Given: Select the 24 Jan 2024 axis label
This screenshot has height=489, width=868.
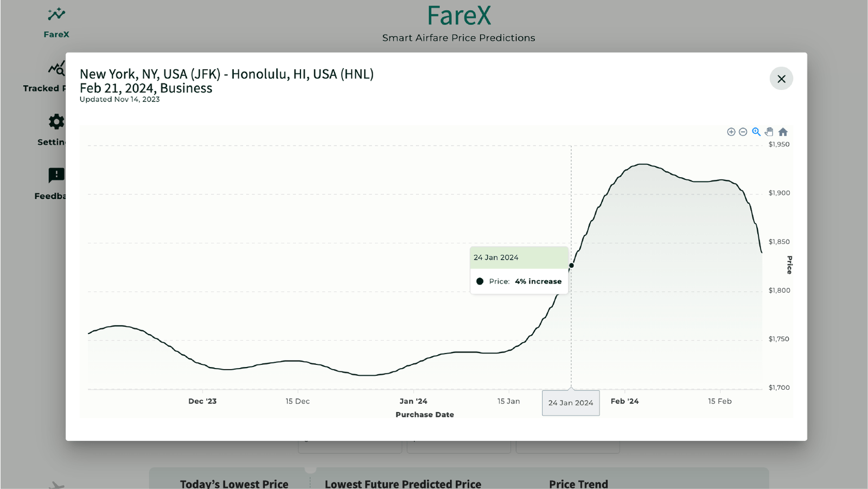Looking at the screenshot, I should pyautogui.click(x=571, y=403).
